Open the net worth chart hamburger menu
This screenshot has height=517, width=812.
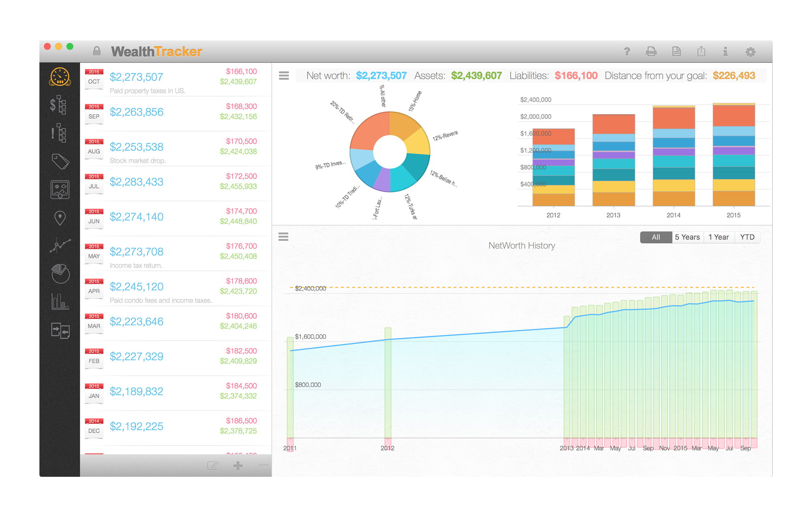(284, 76)
